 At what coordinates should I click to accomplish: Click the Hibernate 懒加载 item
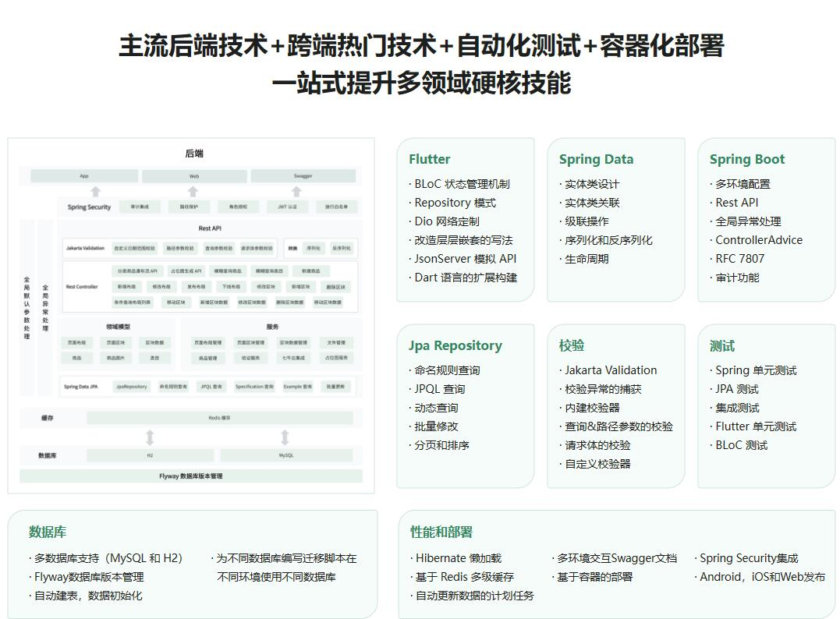(x=458, y=558)
